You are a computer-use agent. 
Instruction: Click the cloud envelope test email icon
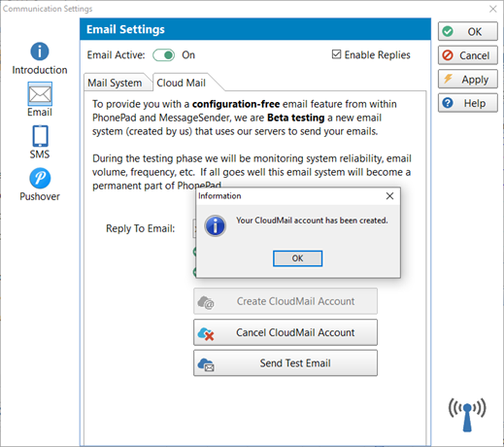pos(206,364)
